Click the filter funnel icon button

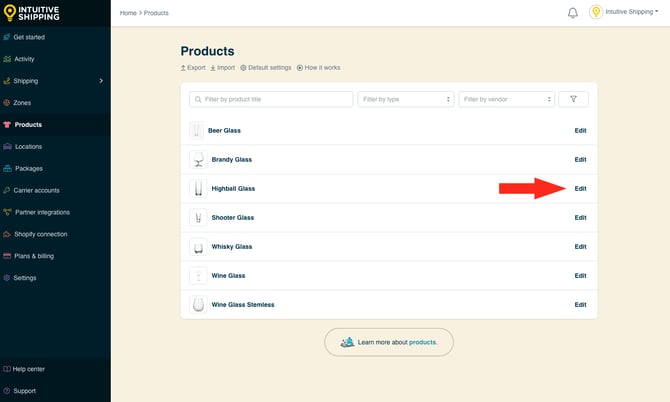click(x=573, y=99)
